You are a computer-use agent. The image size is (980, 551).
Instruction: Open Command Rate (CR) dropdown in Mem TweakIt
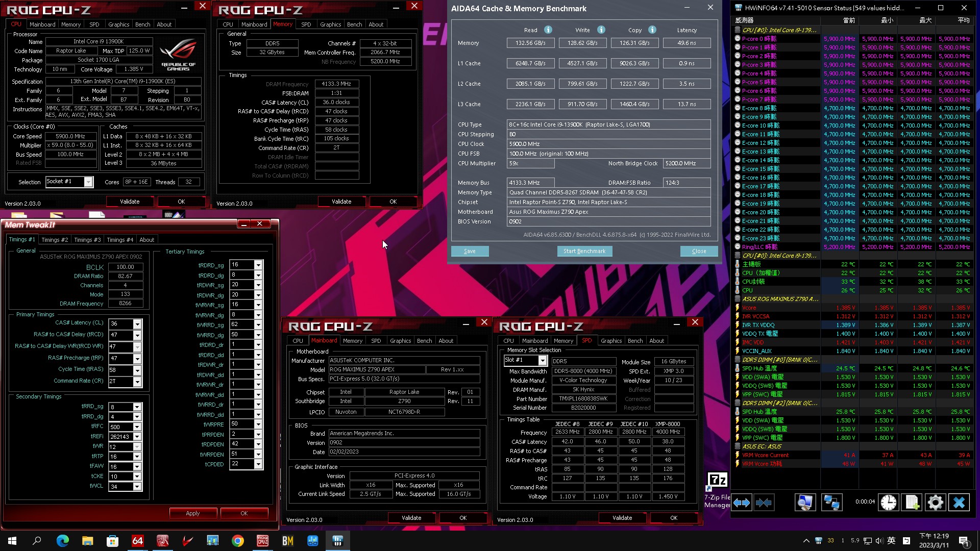pos(137,382)
